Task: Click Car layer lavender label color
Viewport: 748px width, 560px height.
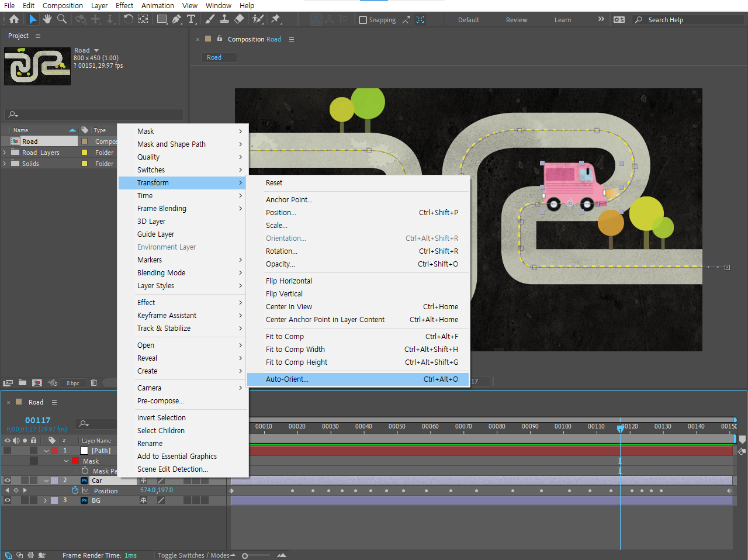Action: pos(54,481)
